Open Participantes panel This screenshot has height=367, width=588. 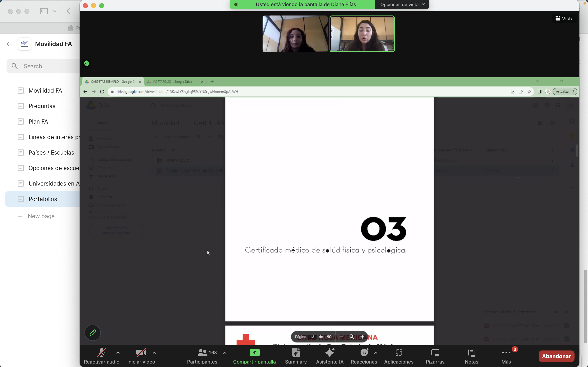(202, 356)
